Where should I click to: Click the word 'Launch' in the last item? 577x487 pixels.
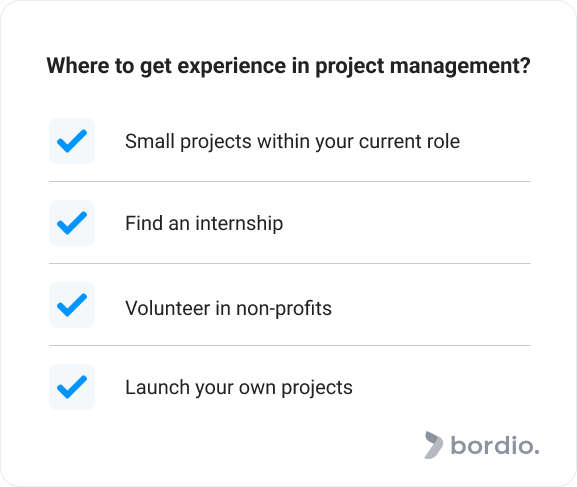tap(157, 387)
